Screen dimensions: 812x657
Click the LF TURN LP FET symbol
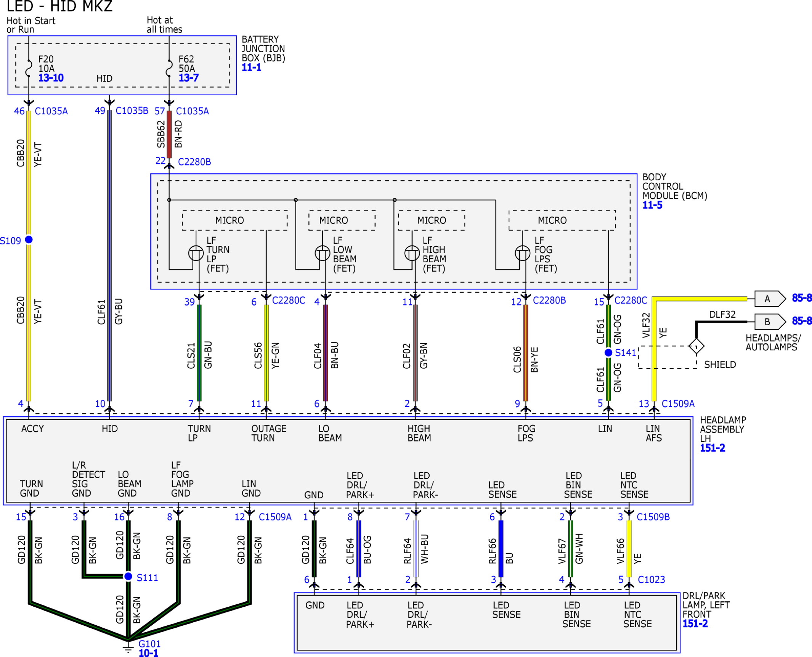coord(196,253)
